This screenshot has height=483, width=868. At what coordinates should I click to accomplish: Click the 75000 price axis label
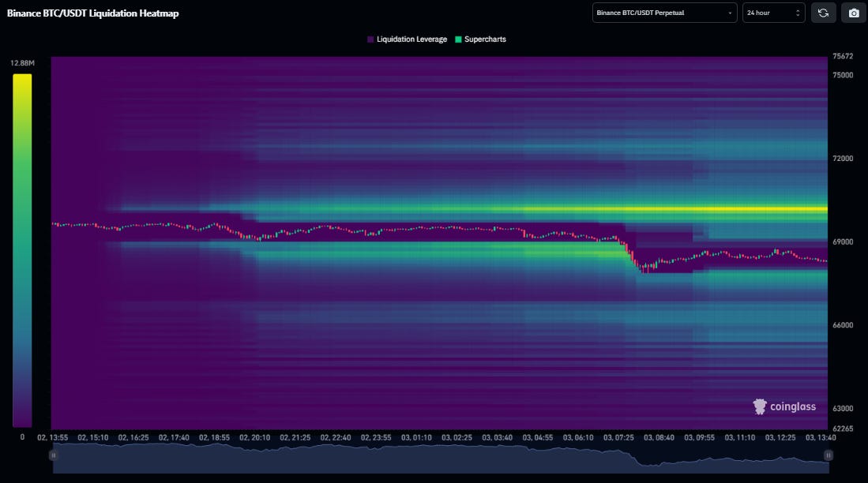(x=843, y=75)
